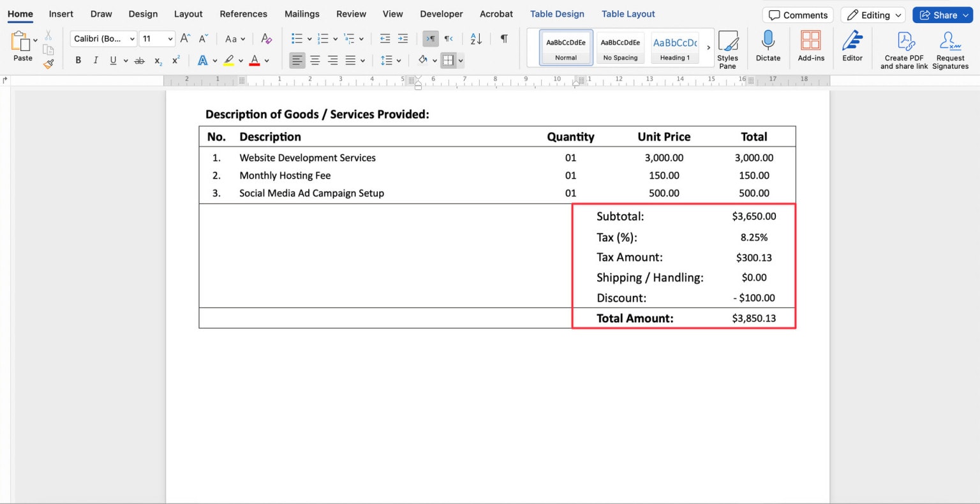Toggle bold formatting

coord(78,60)
